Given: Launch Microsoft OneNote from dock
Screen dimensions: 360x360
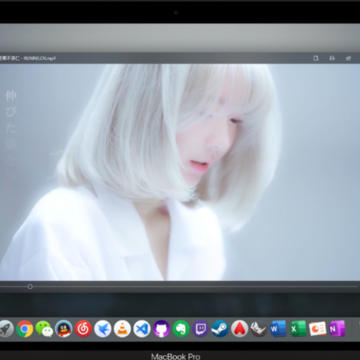Looking at the screenshot, I should pos(337,329).
